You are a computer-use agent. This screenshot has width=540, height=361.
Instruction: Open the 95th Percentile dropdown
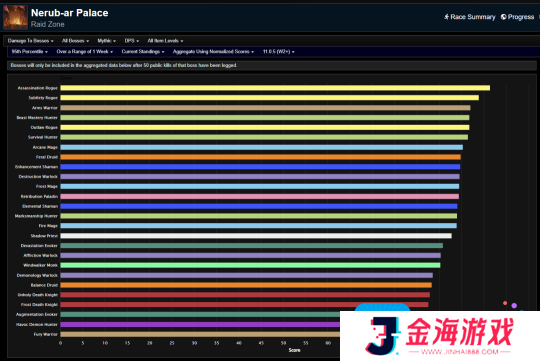[x=30, y=52]
